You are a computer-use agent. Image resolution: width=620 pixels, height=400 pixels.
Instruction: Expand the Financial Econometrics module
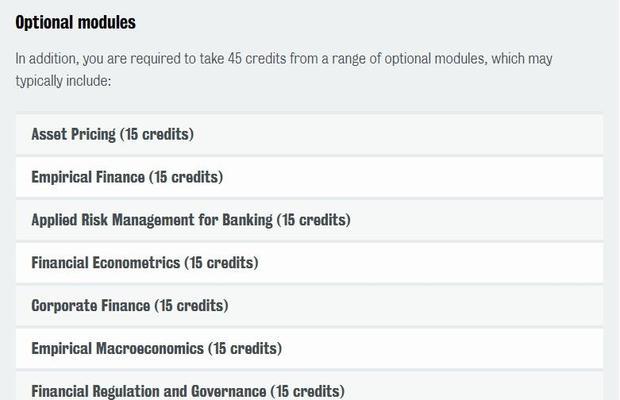click(310, 263)
